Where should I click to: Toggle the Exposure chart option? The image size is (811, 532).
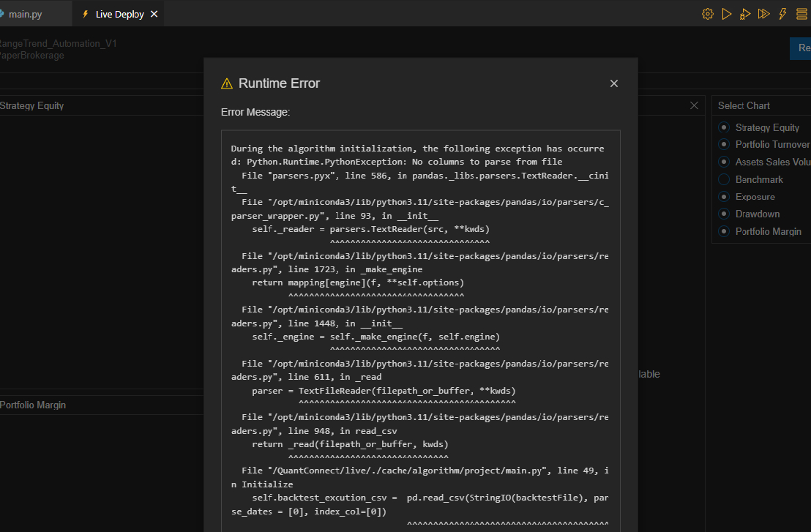(x=724, y=197)
